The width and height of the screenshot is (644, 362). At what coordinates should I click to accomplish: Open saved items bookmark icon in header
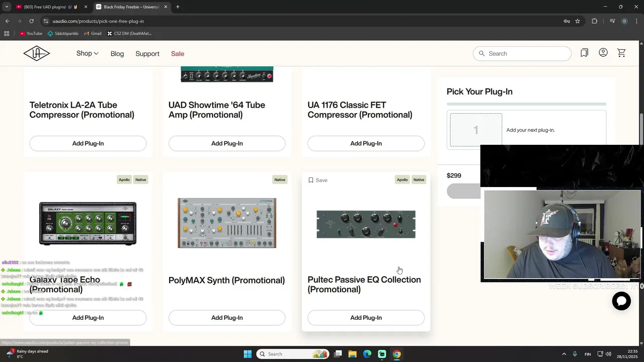(x=584, y=53)
